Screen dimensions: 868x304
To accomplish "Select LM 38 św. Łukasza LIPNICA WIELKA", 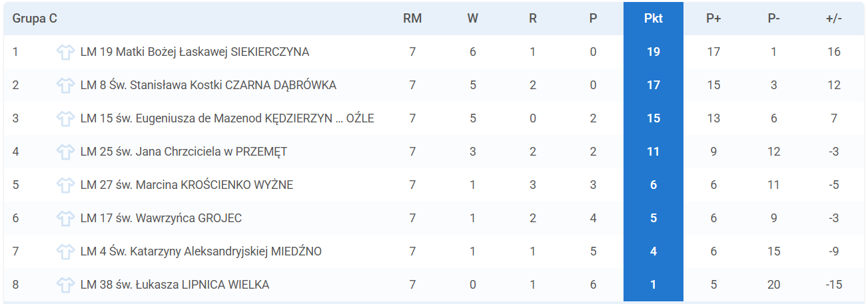I will point(175,285).
